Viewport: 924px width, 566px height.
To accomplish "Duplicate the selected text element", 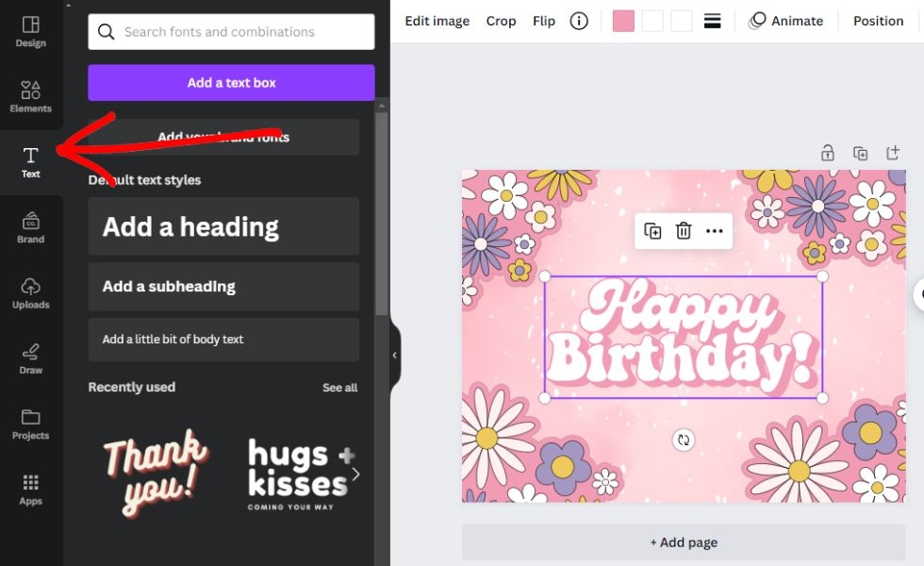I will [652, 230].
